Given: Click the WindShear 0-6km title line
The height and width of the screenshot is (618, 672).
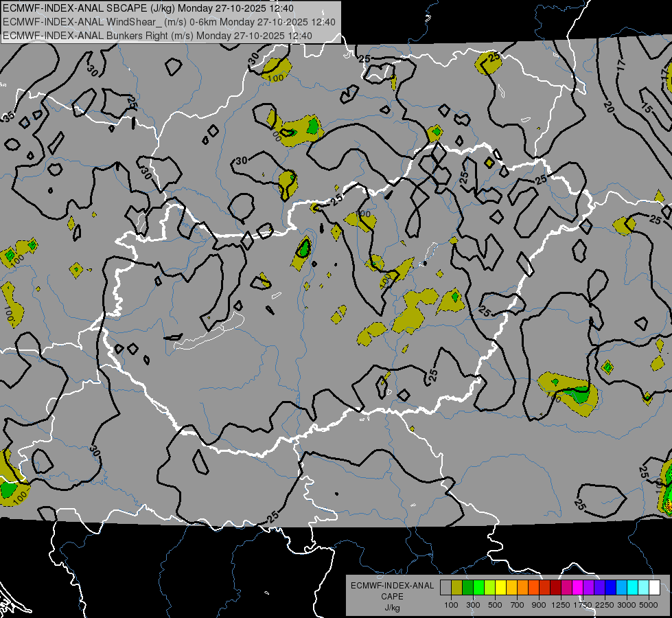Looking at the screenshot, I should pyautogui.click(x=170, y=22).
